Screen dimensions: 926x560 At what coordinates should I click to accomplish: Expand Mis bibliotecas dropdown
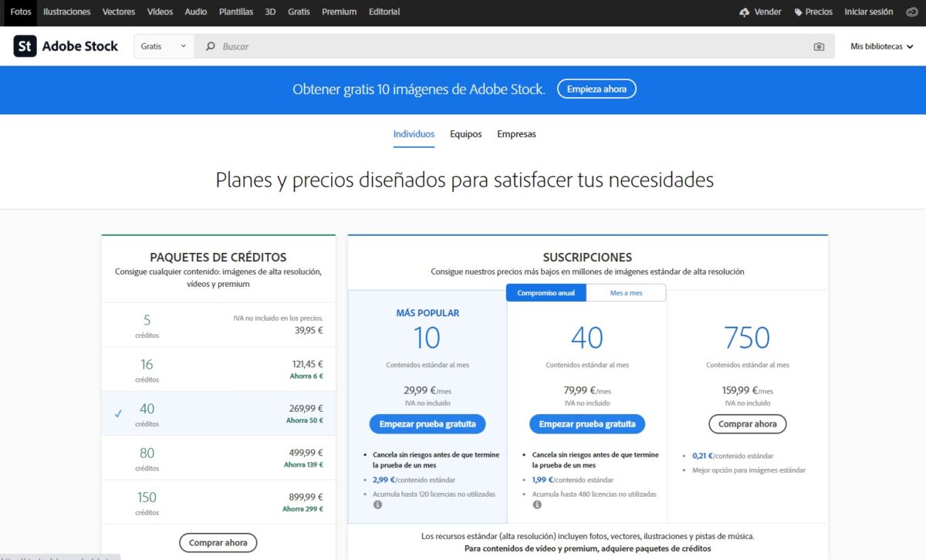pos(881,46)
